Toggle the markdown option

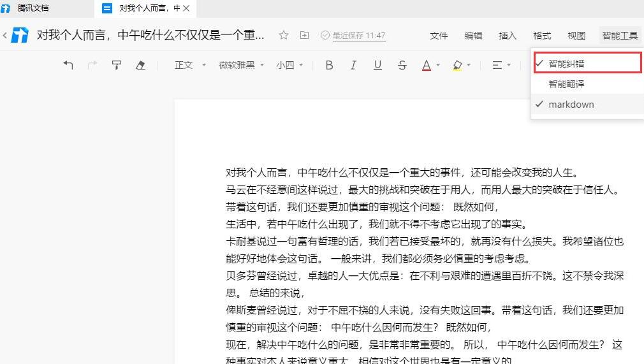tap(588, 105)
